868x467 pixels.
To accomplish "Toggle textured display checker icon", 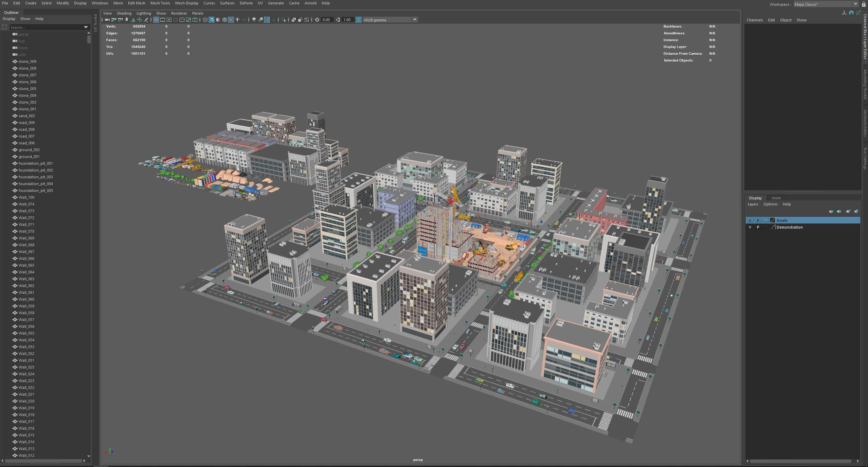I will coord(231,20).
